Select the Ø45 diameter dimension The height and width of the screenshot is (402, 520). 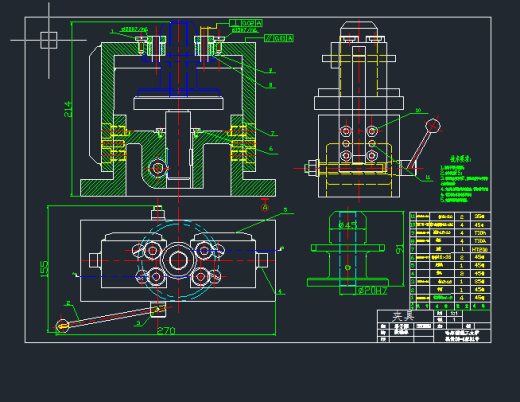pos(348,225)
